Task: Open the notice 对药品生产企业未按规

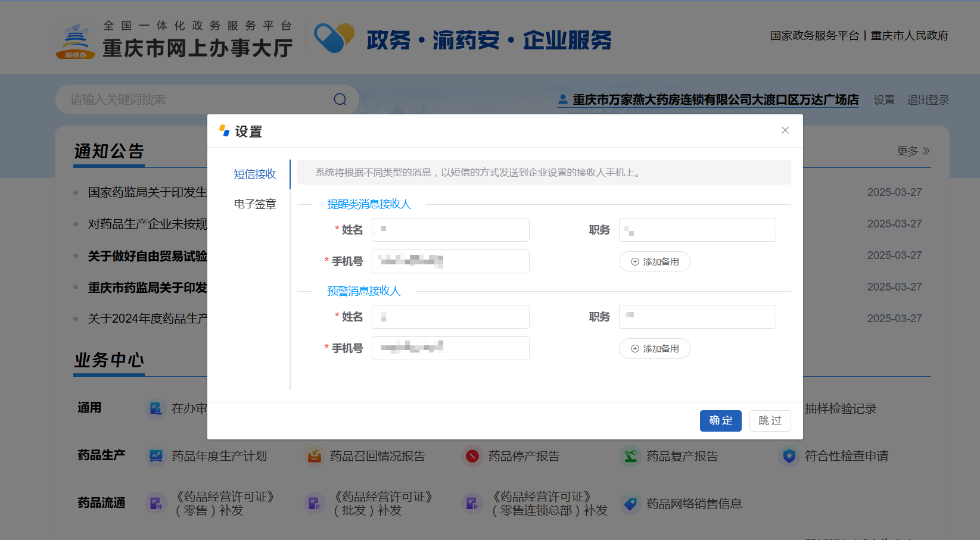Action: (147, 224)
